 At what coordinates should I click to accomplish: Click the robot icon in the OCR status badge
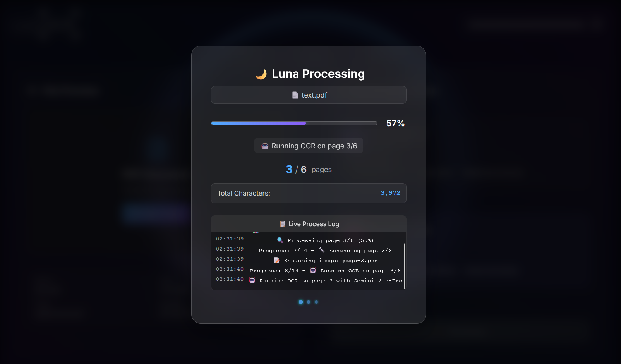tap(265, 146)
